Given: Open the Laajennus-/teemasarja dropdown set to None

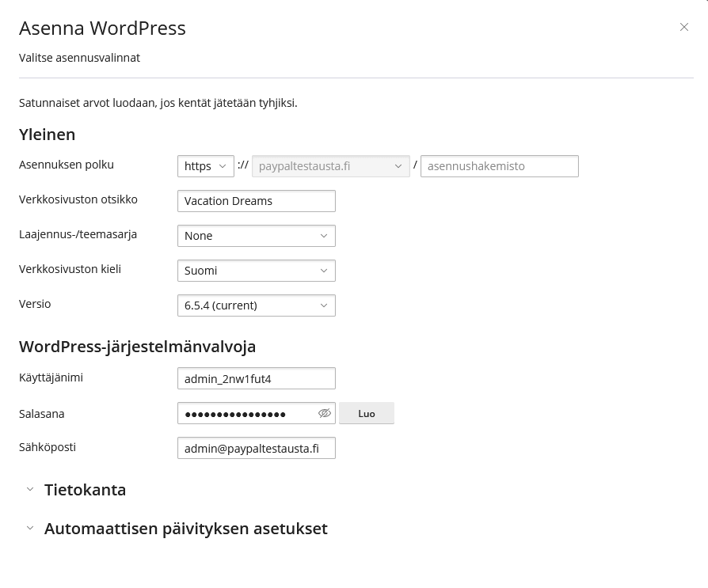Looking at the screenshot, I should 256,236.
